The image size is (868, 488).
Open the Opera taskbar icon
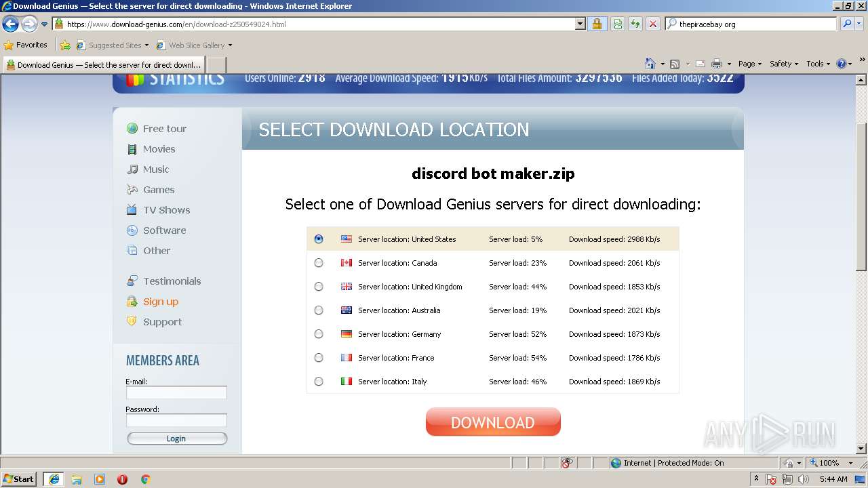point(122,479)
